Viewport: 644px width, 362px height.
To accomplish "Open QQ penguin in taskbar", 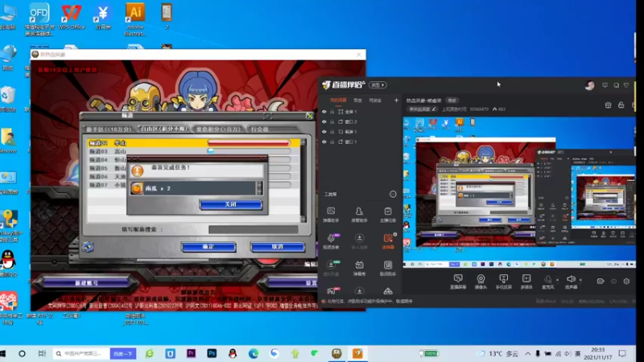I will [233, 353].
